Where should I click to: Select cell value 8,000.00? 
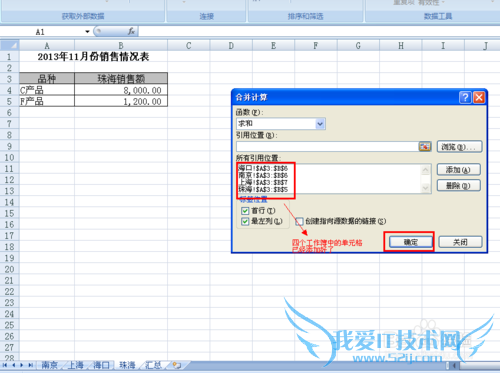coord(121,90)
